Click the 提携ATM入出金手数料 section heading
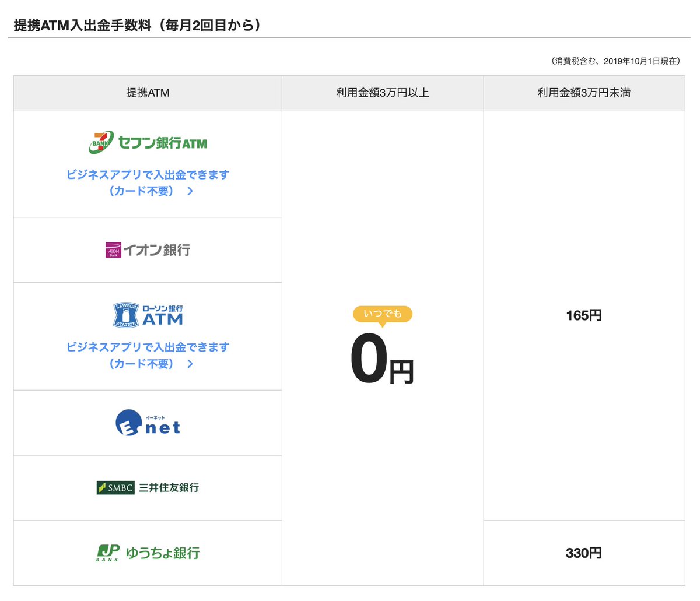 coord(137,26)
